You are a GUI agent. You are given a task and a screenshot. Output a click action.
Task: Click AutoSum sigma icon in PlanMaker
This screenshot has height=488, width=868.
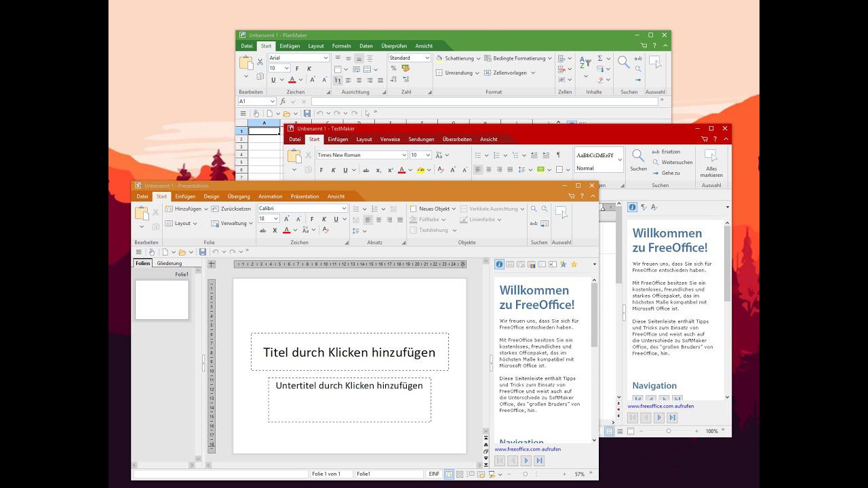[x=599, y=58]
